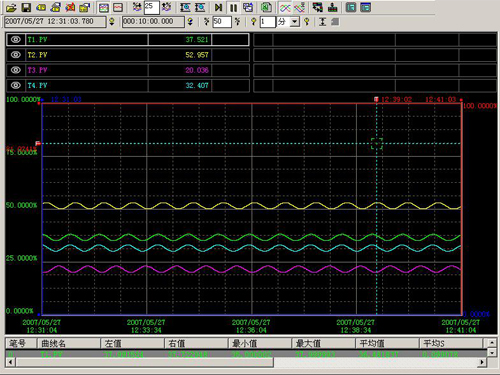This screenshot has height=375, width=500.
Task: Hide the T3.PV curve with eye icon
Action: pyautogui.click(x=16, y=70)
